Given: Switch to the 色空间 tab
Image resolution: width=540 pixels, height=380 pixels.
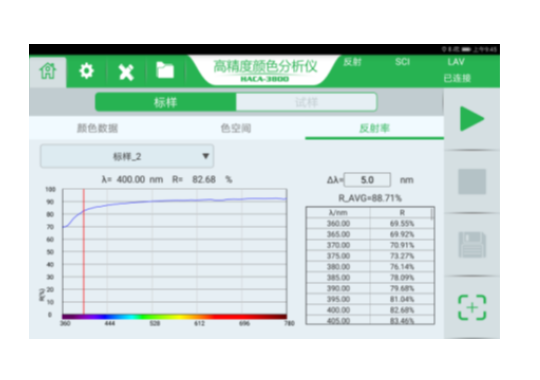Looking at the screenshot, I should point(236,128).
